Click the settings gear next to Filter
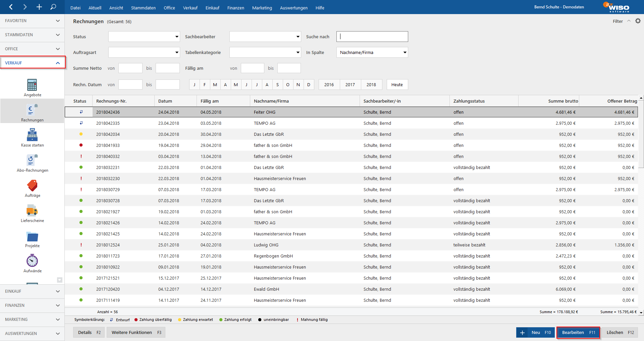644x341 pixels. point(638,21)
